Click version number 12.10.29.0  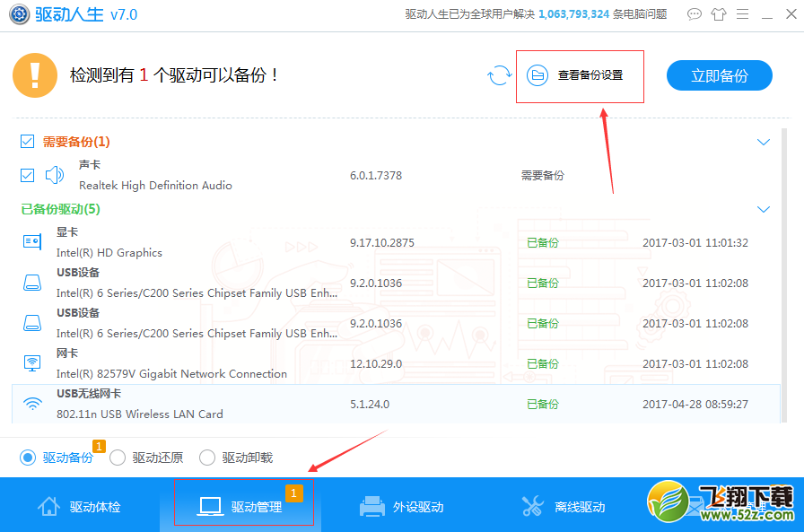(x=376, y=363)
